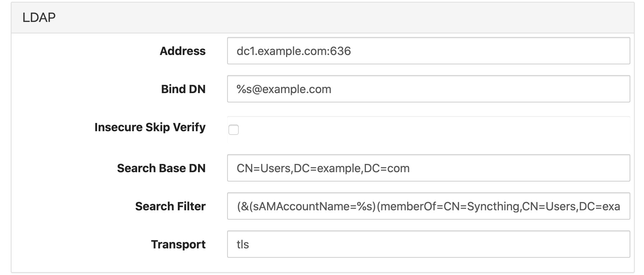Click the Bind DN label text
The height and width of the screenshot is (275, 644).
(182, 89)
